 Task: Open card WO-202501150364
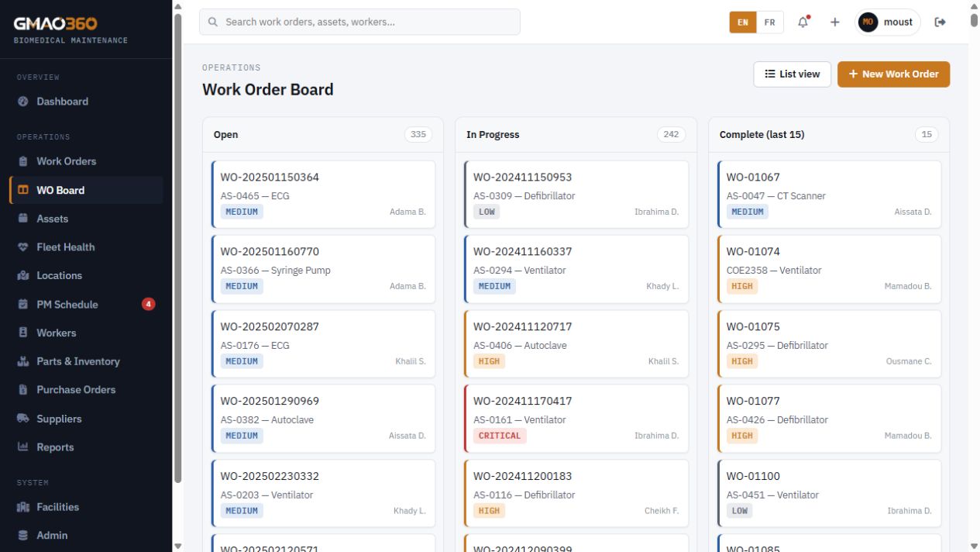click(x=323, y=194)
